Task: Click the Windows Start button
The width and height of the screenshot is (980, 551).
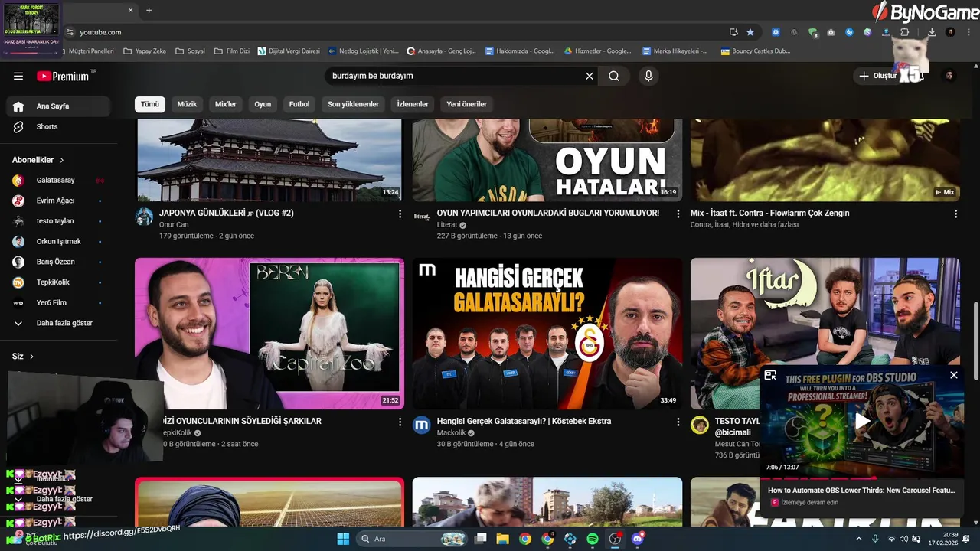Action: pos(343,539)
